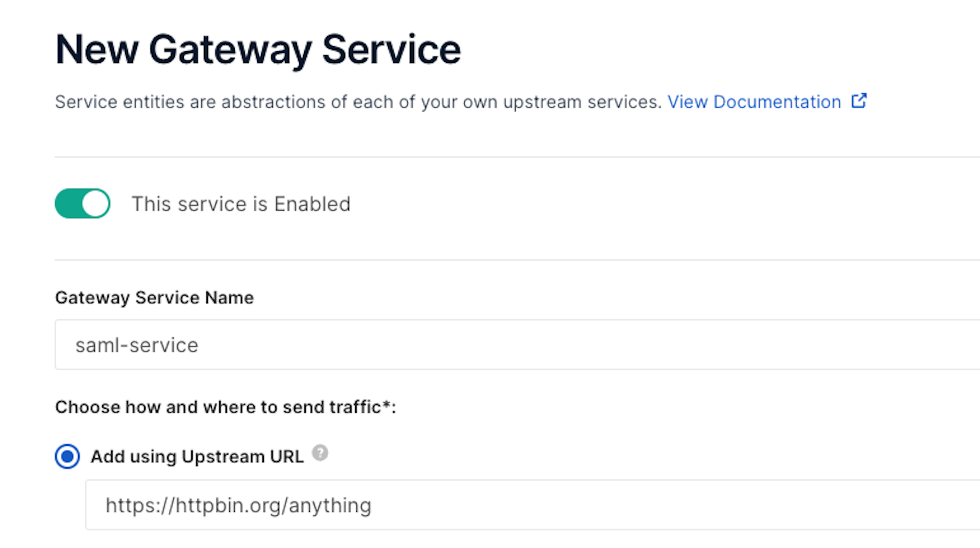Screen dimensions: 980x548
Task: Click "Choose how and where to send traffic" label
Action: [x=218, y=407]
